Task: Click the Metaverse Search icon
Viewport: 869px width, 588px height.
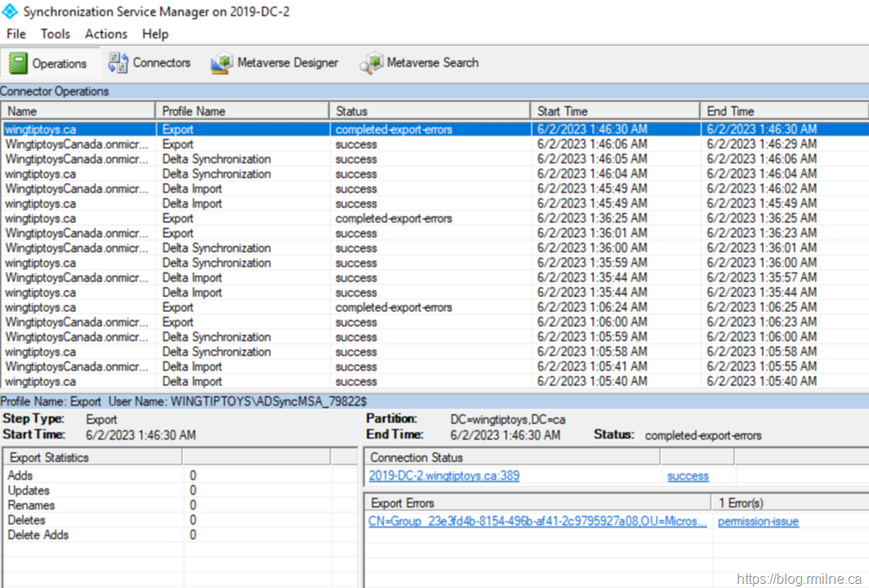Action: coord(372,64)
